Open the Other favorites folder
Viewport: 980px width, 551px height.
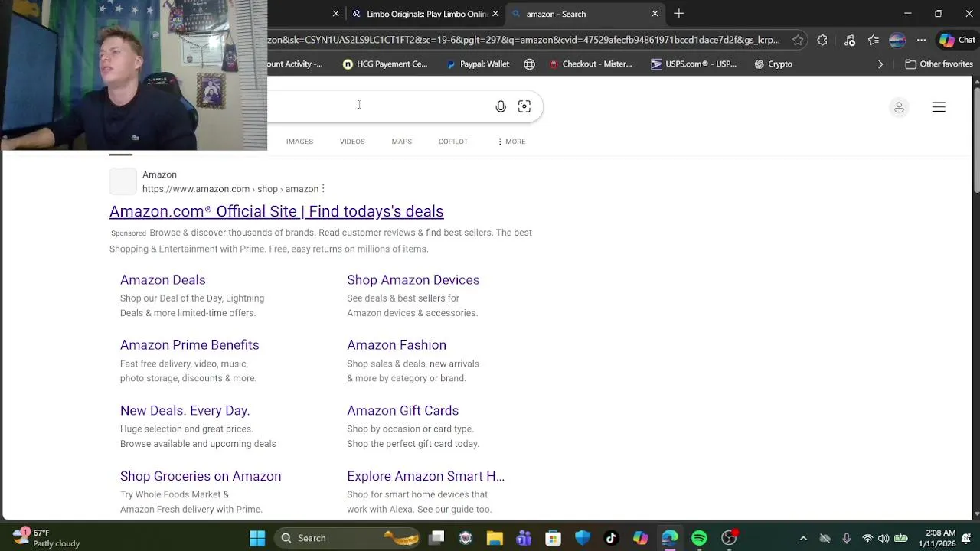tap(939, 64)
